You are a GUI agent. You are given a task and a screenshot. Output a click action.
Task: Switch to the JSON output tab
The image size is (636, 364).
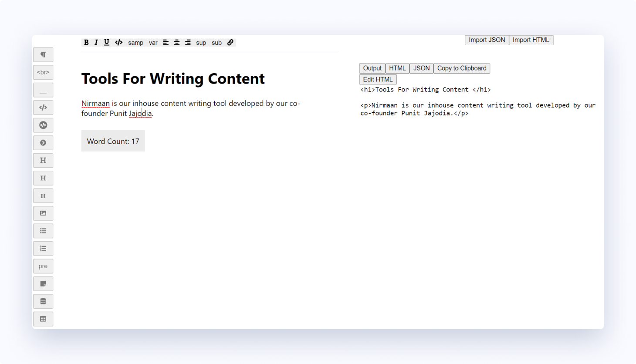pos(421,68)
